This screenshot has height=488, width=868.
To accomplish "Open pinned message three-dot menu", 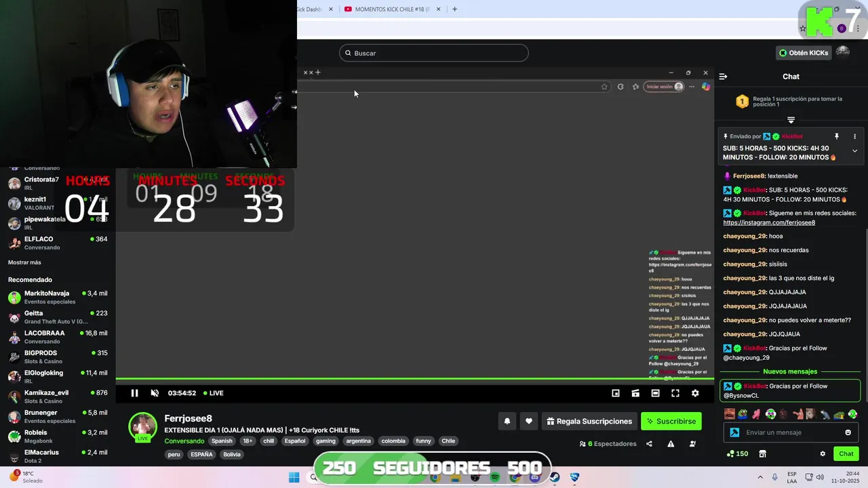I will click(854, 136).
